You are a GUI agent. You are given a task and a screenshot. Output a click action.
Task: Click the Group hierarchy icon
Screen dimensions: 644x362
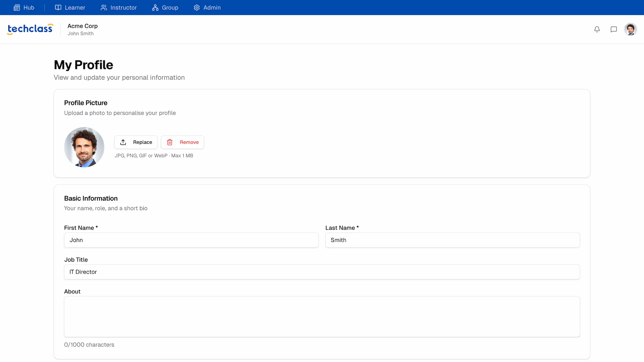point(155,8)
